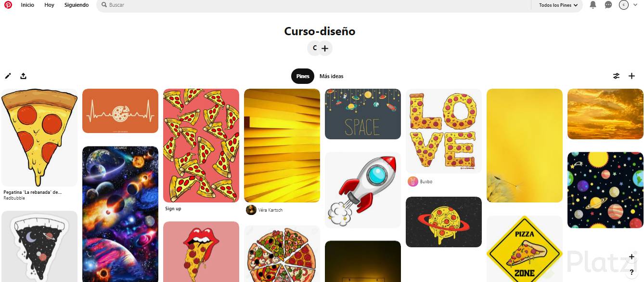Open the account profile avatar
The height and width of the screenshot is (282, 644).
coord(624,5)
